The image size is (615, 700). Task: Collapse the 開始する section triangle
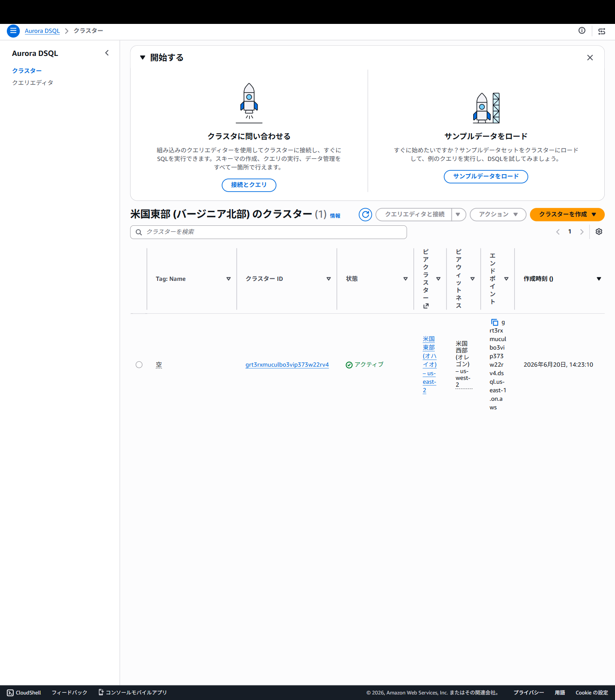143,58
